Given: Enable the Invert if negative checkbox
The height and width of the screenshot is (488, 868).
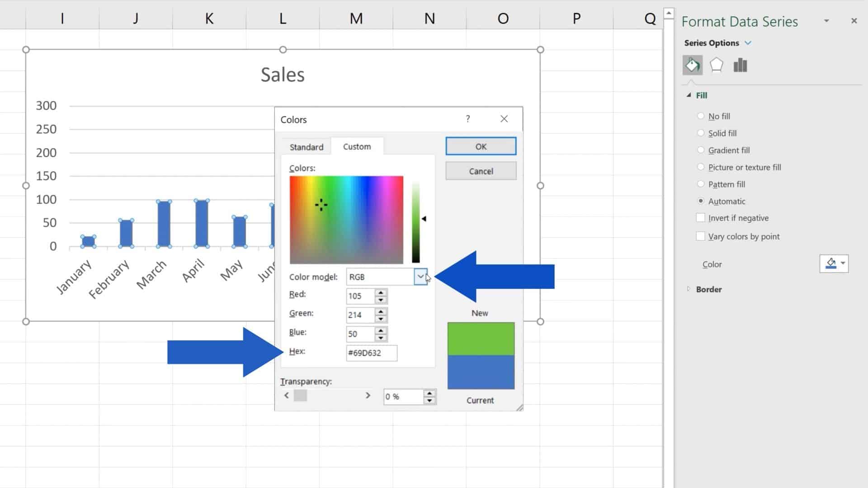Looking at the screenshot, I should 700,217.
